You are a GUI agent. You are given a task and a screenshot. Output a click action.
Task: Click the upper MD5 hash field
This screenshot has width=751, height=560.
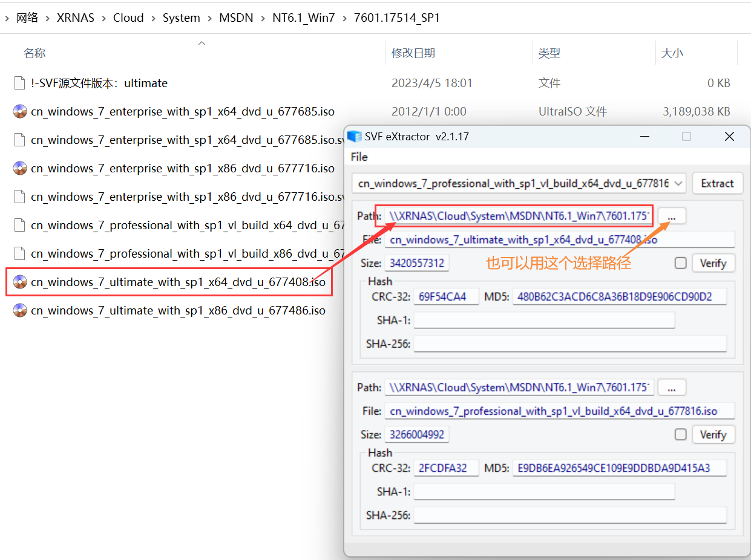pyautogui.click(x=619, y=296)
